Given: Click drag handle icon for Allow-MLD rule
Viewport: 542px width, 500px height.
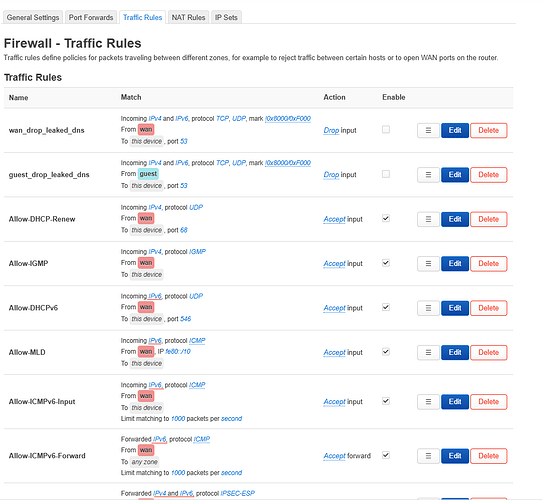Looking at the screenshot, I should pyautogui.click(x=428, y=352).
